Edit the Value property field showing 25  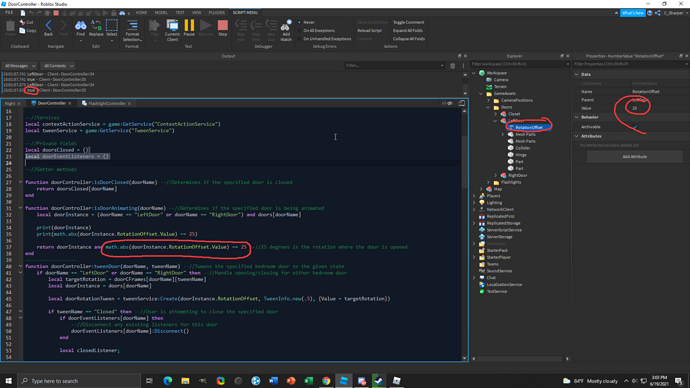(x=658, y=108)
